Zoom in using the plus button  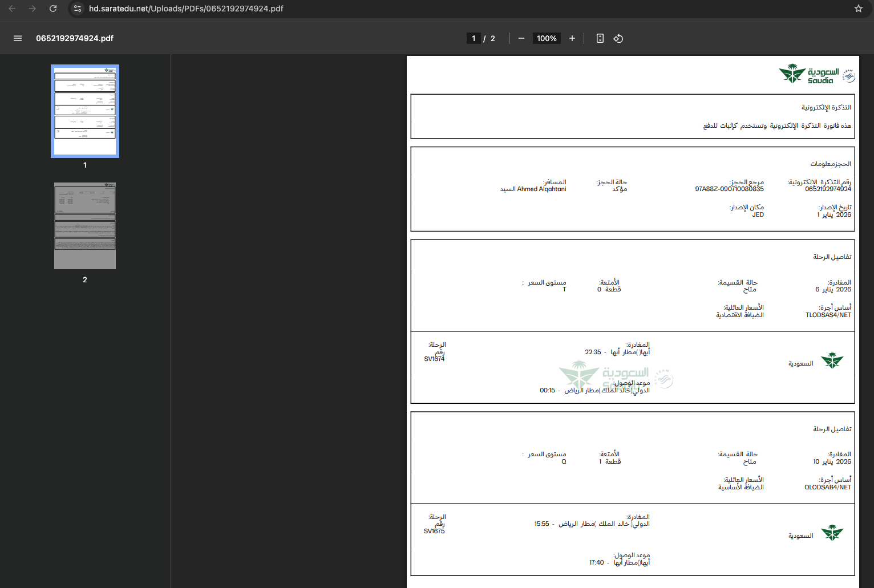coord(572,38)
